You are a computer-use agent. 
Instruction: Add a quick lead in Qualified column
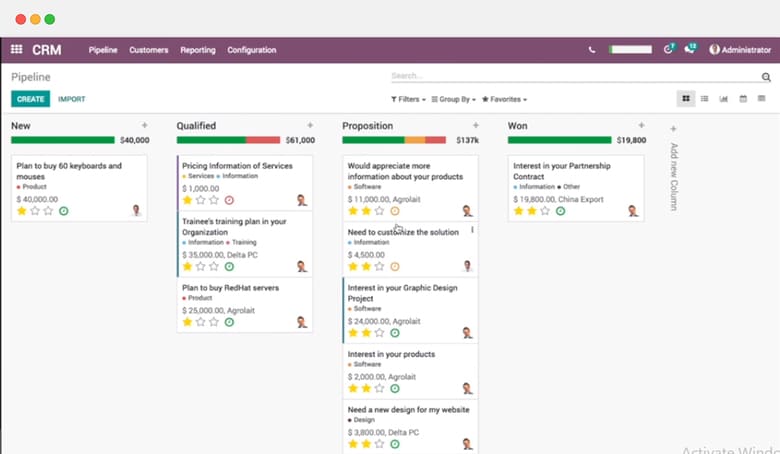310,125
